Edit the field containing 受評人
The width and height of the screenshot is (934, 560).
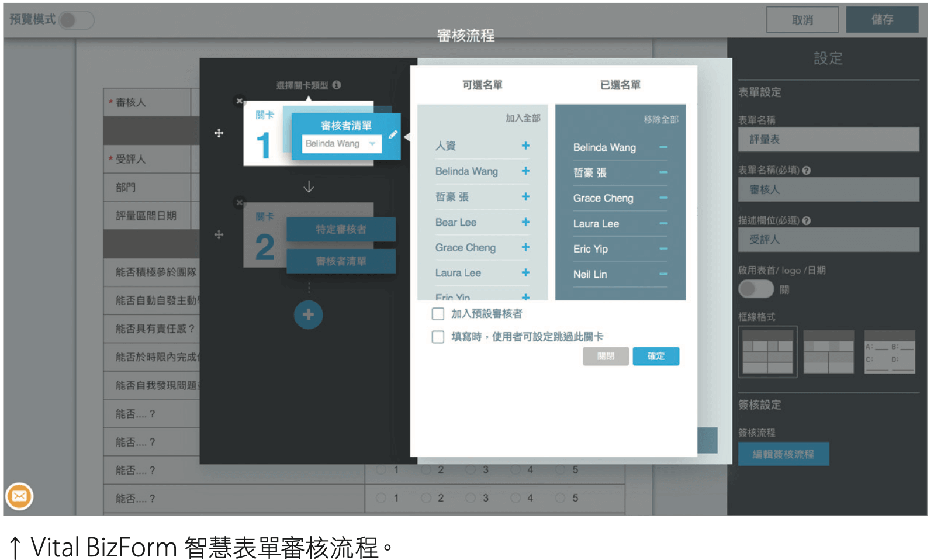(828, 240)
